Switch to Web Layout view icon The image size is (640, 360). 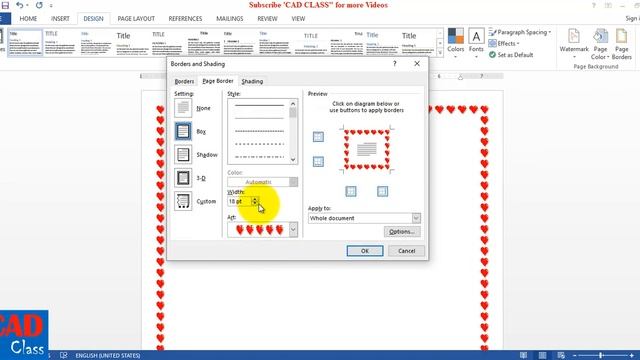point(561,356)
